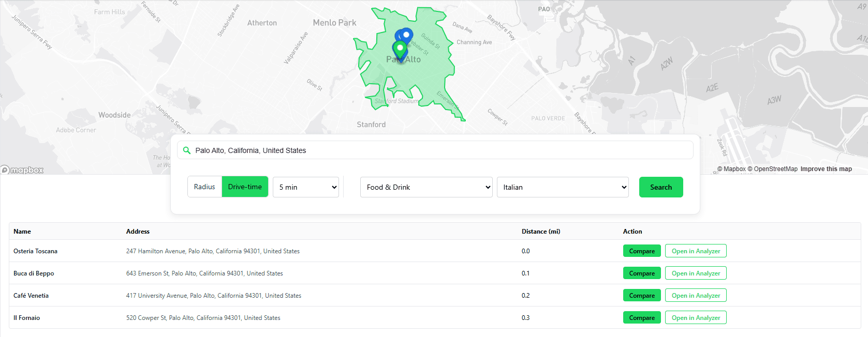
Task: Click the Improve this map link
Action: point(826,169)
